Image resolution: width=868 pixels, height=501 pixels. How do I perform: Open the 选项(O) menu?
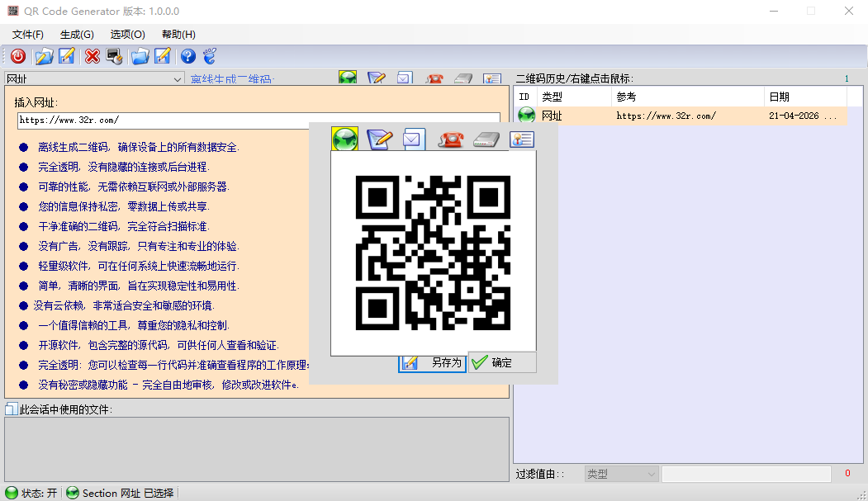click(127, 35)
